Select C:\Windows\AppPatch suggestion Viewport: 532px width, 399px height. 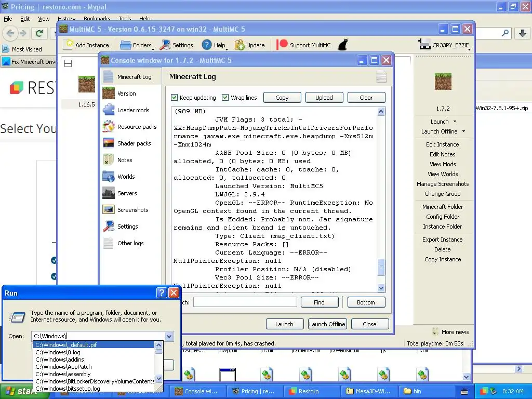pos(95,367)
